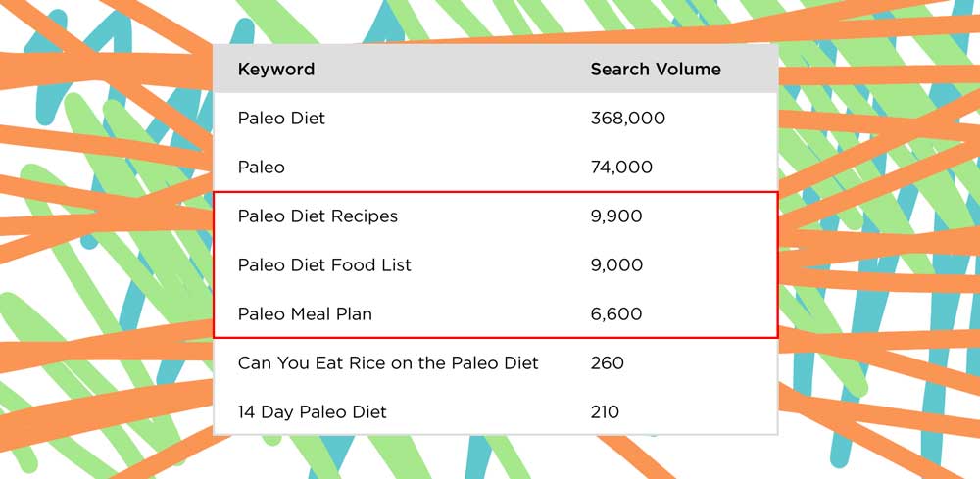Select the Paleo Diet Recipes keyword

[318, 216]
